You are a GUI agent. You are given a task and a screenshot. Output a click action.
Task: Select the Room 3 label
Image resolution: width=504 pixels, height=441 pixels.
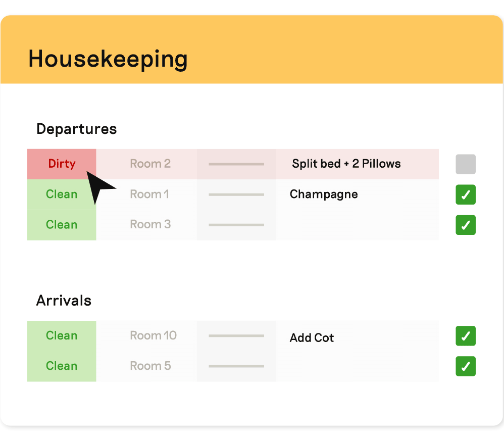coord(150,224)
